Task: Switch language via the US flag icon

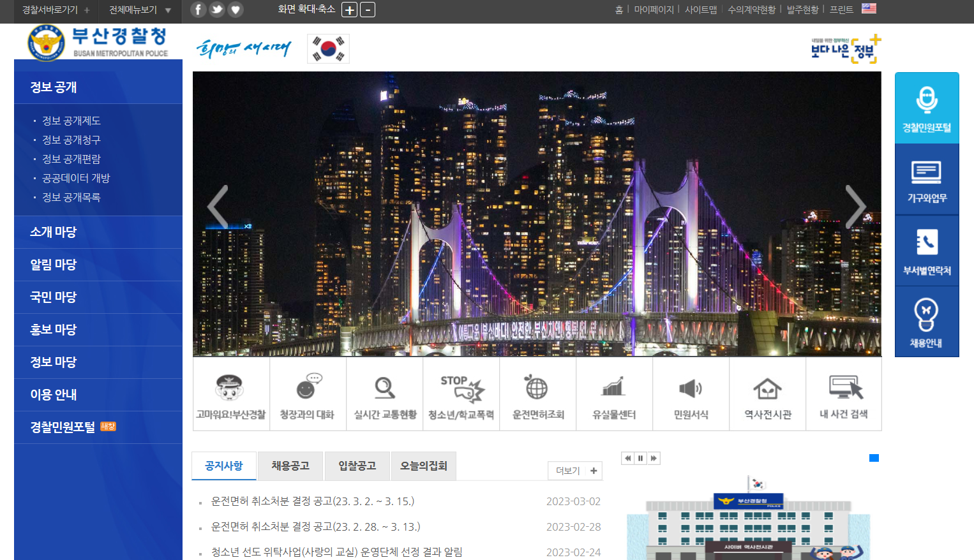Action: coord(869,8)
